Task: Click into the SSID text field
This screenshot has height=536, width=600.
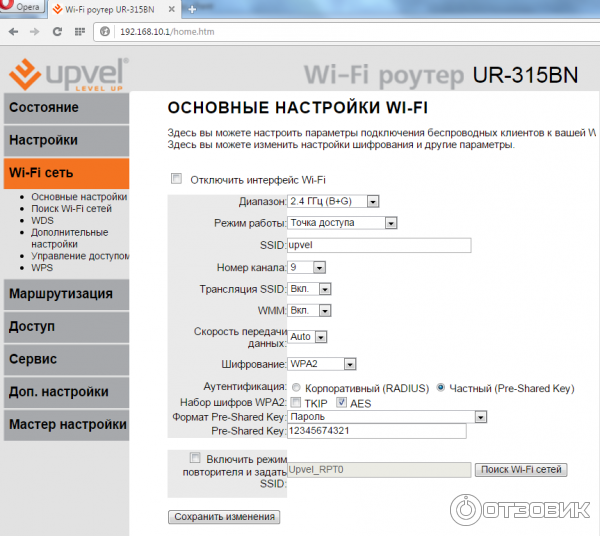Action: tap(378, 245)
